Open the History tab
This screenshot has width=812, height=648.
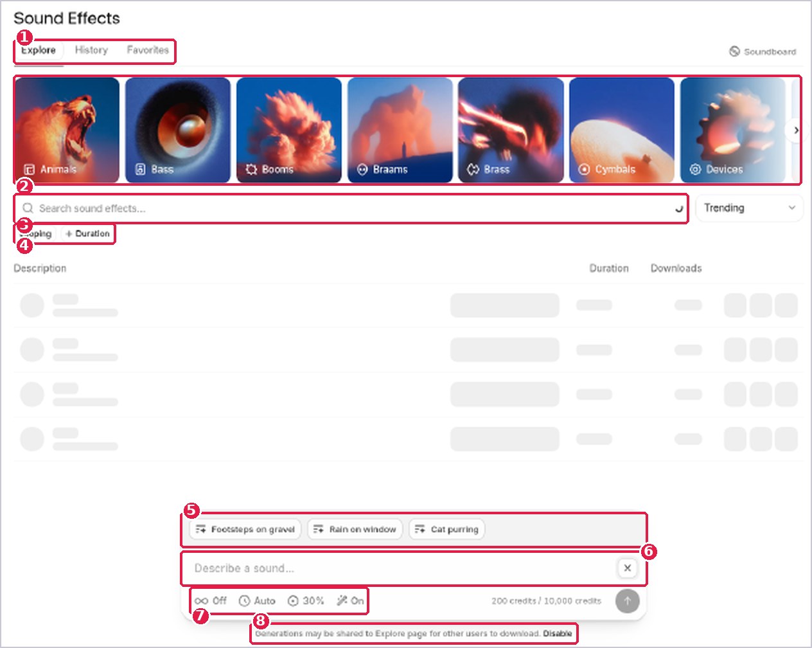(x=91, y=50)
